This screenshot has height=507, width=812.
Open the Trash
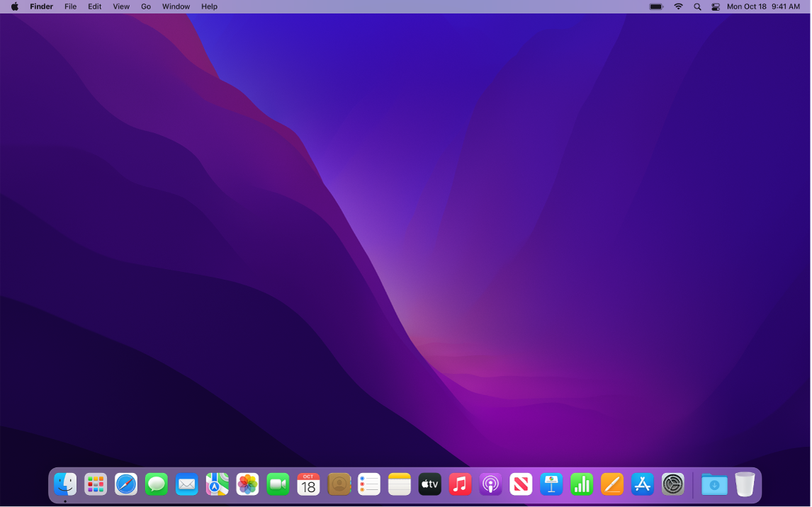745,484
